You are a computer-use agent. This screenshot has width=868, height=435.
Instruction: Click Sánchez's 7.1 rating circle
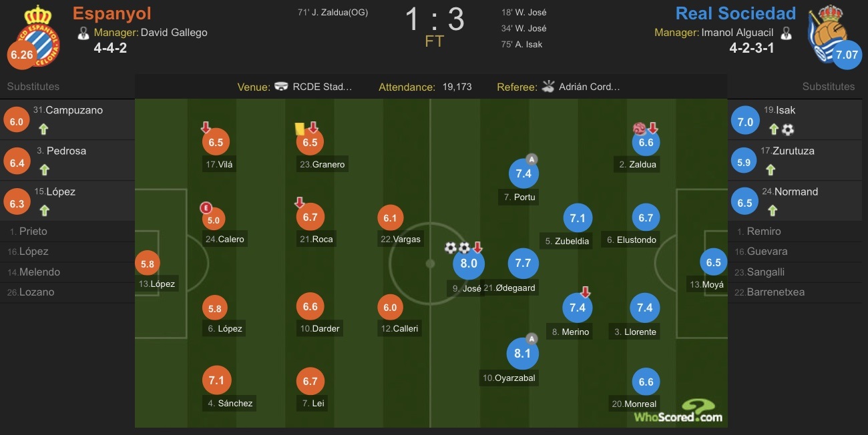coord(216,380)
